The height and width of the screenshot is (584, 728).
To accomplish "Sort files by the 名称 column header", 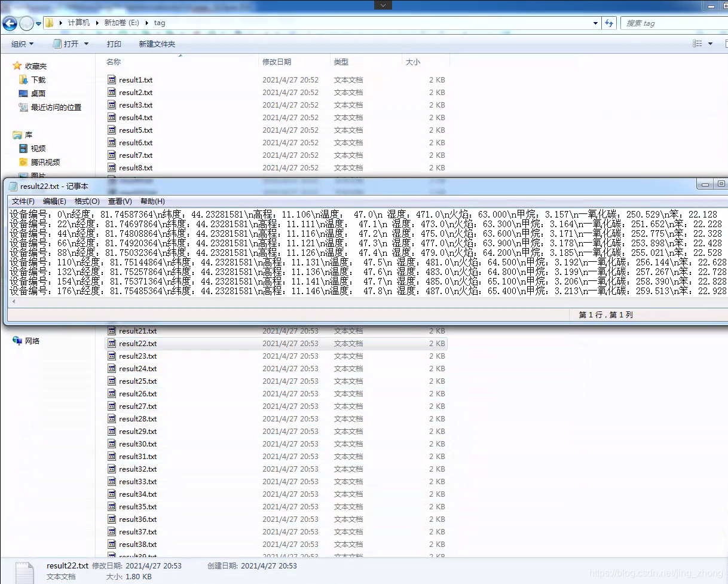I will 114,62.
